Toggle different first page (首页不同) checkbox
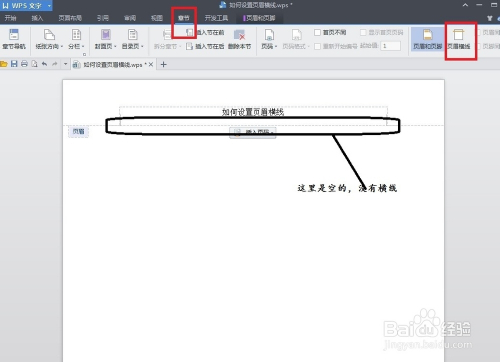The width and height of the screenshot is (500, 362). coord(317,32)
